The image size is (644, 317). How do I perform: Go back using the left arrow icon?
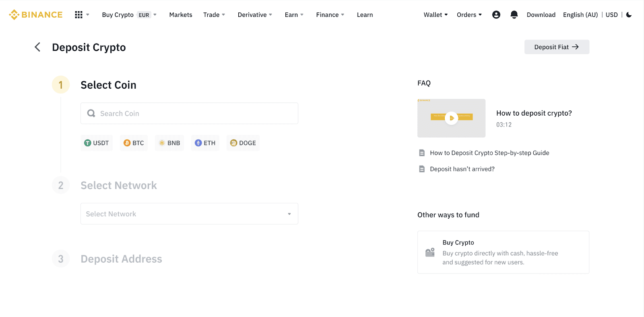(x=37, y=47)
